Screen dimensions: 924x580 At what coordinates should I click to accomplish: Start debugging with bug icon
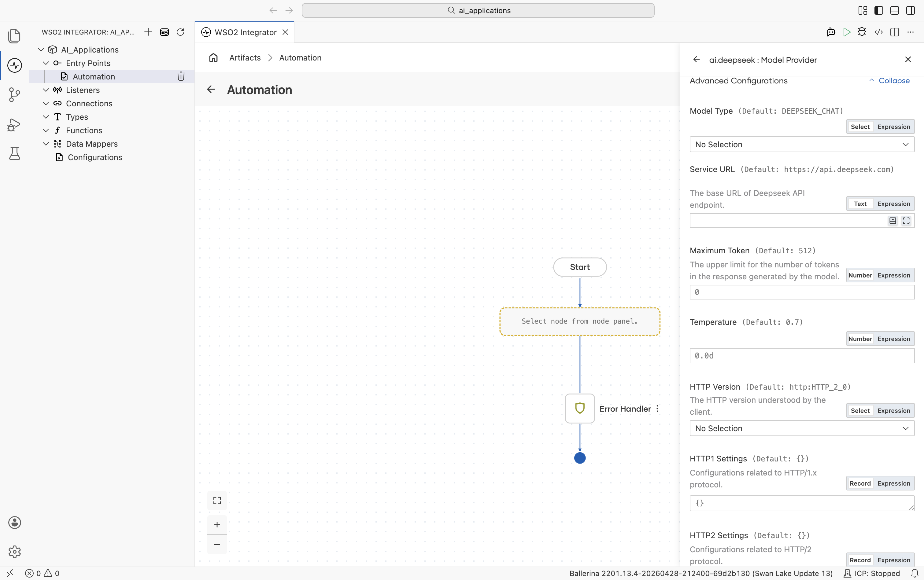862,32
